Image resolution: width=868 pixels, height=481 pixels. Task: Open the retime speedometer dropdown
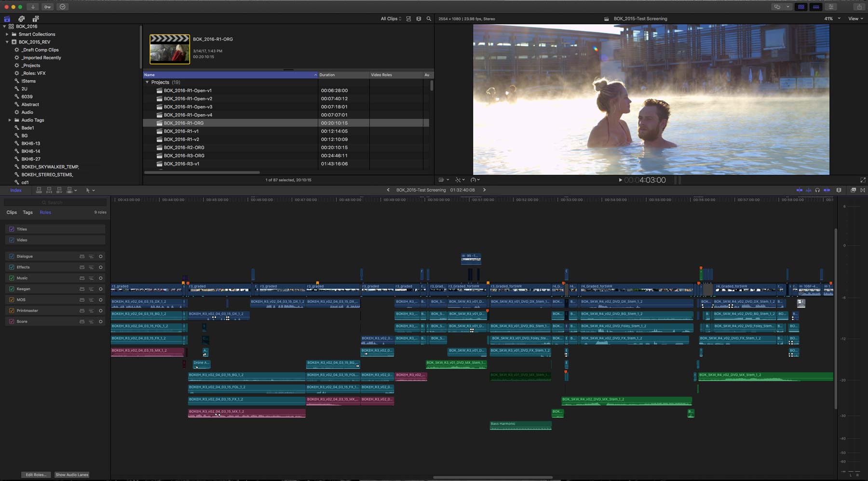[475, 180]
